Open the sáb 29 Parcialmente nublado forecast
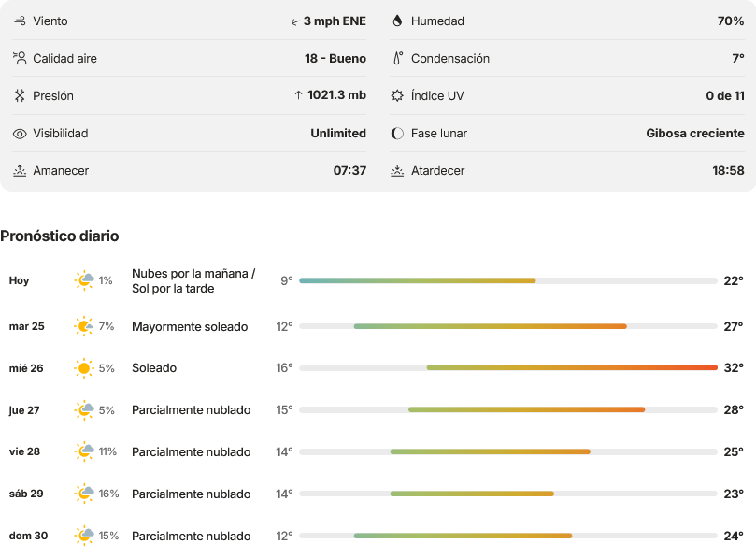This screenshot has height=558, width=756. click(377, 494)
